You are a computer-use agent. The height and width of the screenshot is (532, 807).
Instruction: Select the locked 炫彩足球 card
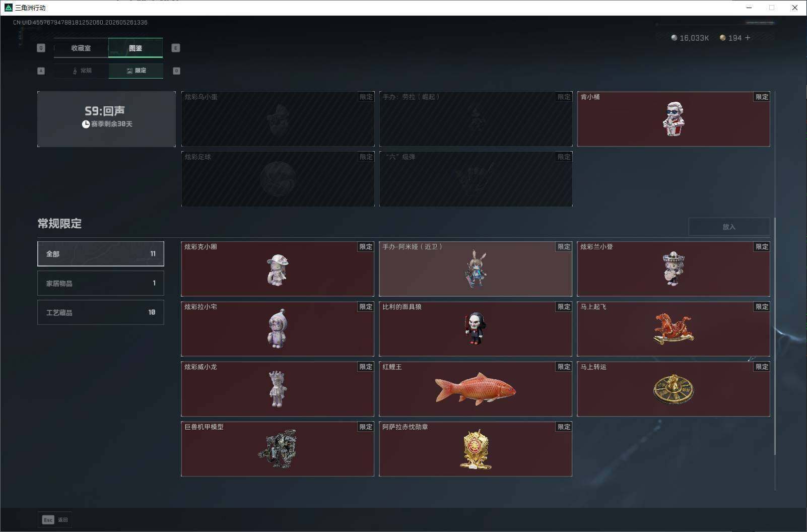point(278,179)
